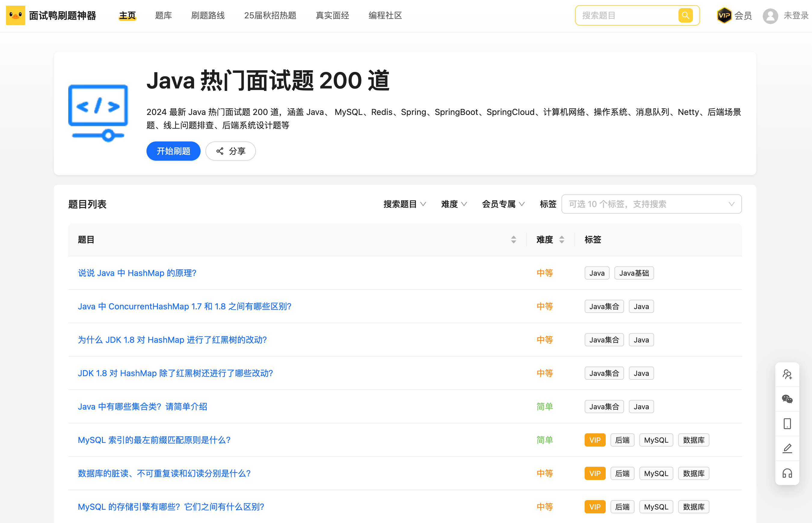Sort the 难度 column with arrows
Image resolution: width=812 pixels, height=523 pixels.
point(561,240)
